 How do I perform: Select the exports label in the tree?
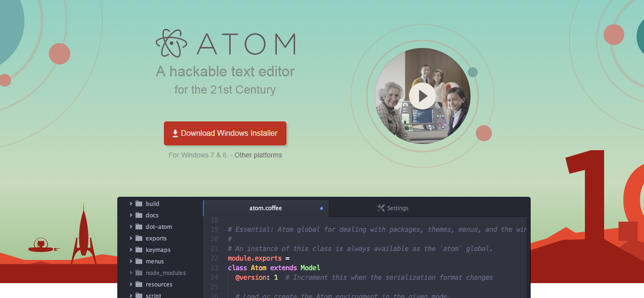click(x=156, y=238)
